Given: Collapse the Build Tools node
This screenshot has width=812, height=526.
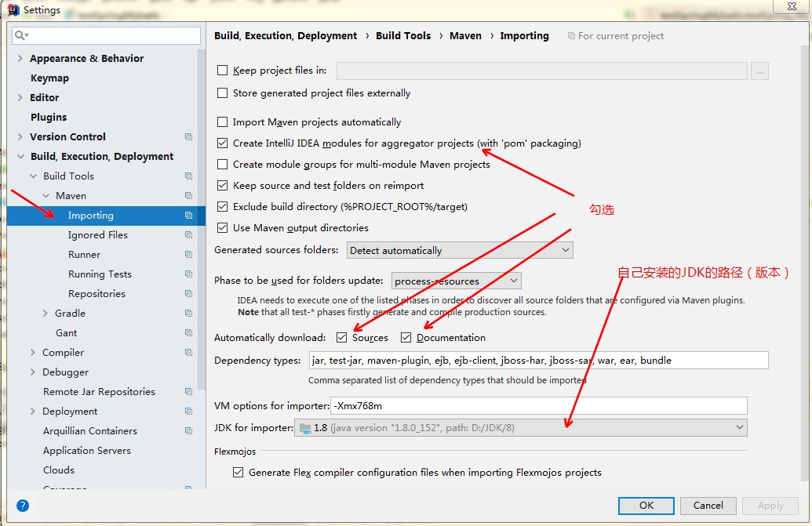Looking at the screenshot, I should coord(33,176).
